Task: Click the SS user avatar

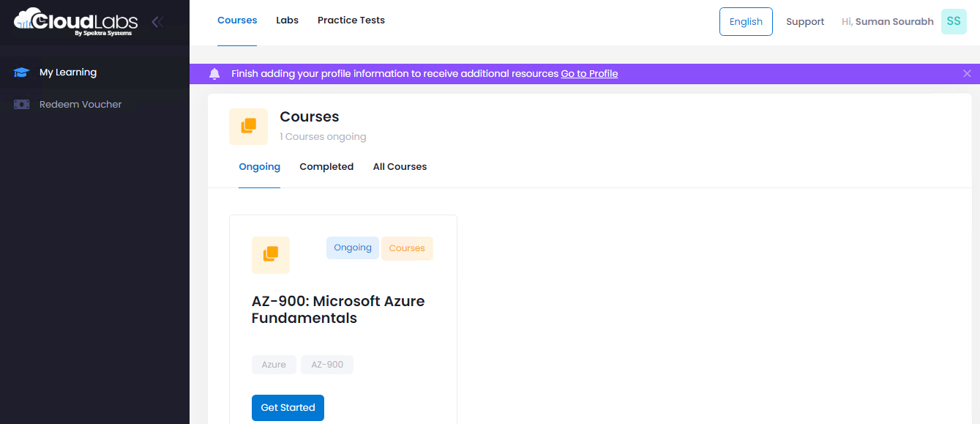Action: tap(954, 22)
